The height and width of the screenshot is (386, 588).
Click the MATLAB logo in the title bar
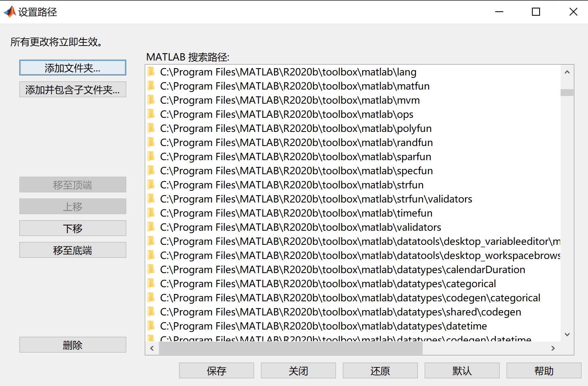point(9,11)
